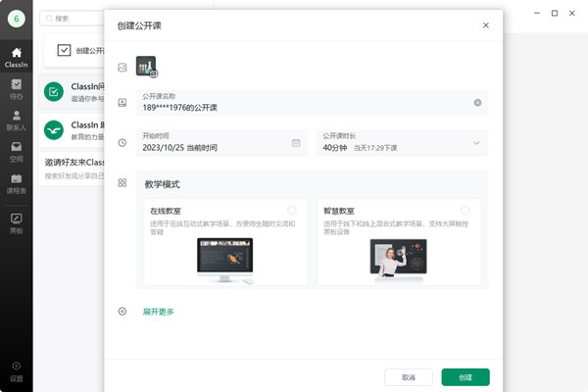
Task: Open the 联系人 contacts section
Action: click(x=16, y=121)
